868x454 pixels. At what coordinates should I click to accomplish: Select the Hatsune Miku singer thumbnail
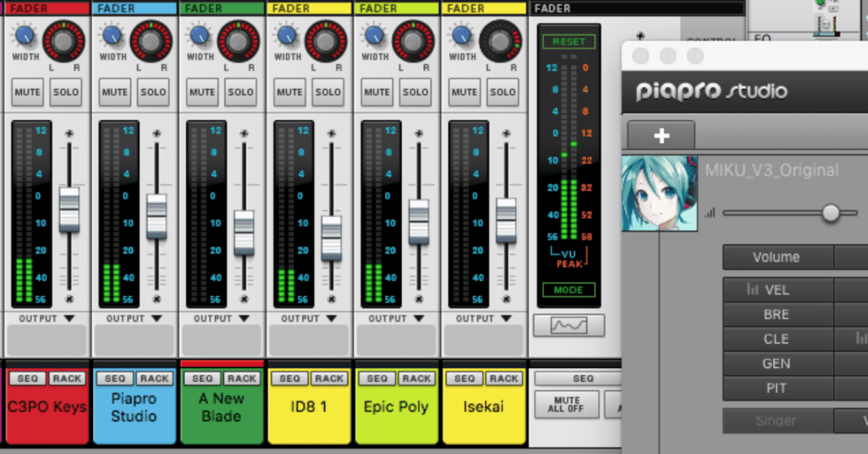pyautogui.click(x=659, y=194)
